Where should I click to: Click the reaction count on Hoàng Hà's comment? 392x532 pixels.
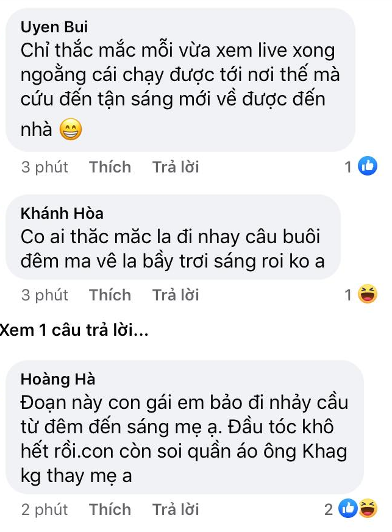pos(329,509)
